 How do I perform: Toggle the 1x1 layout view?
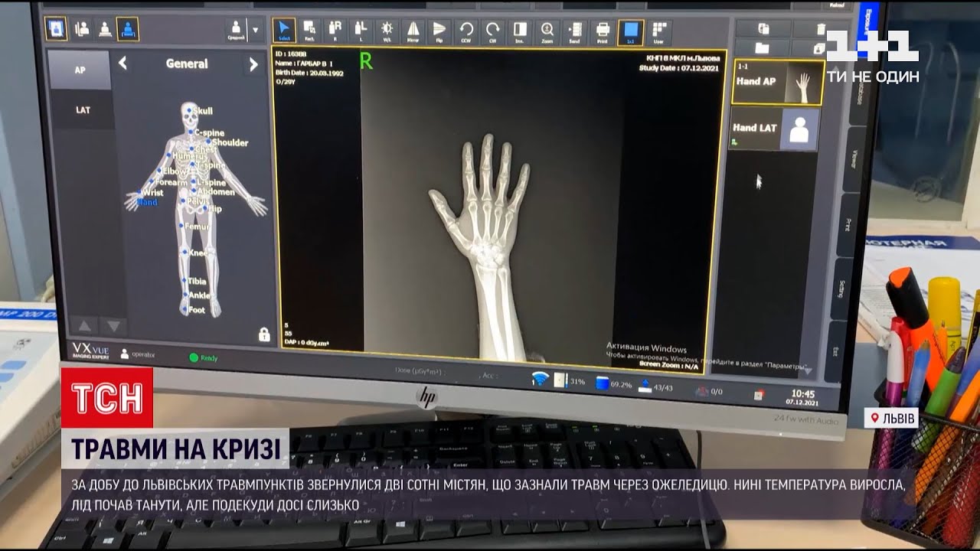(x=630, y=31)
